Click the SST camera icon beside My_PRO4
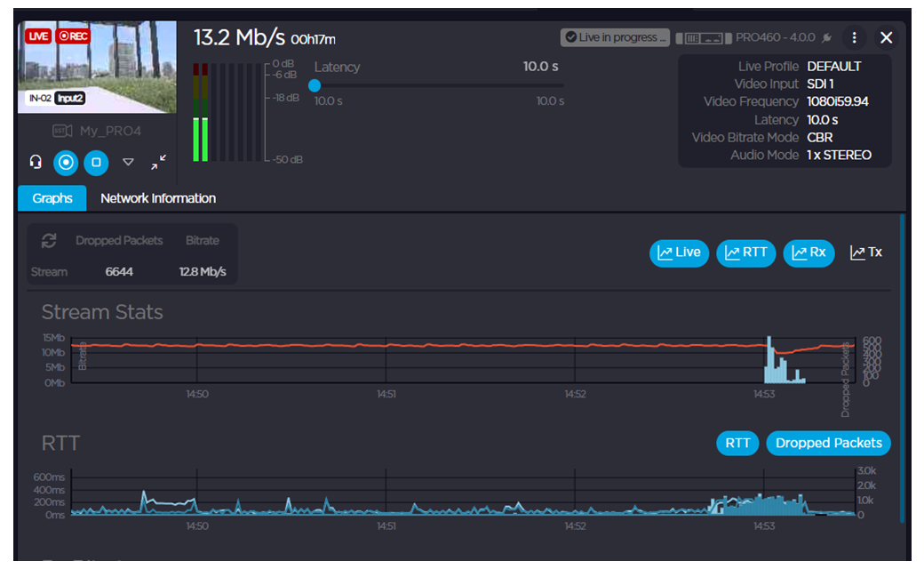Image resolution: width=924 pixels, height=569 pixels. [62, 131]
